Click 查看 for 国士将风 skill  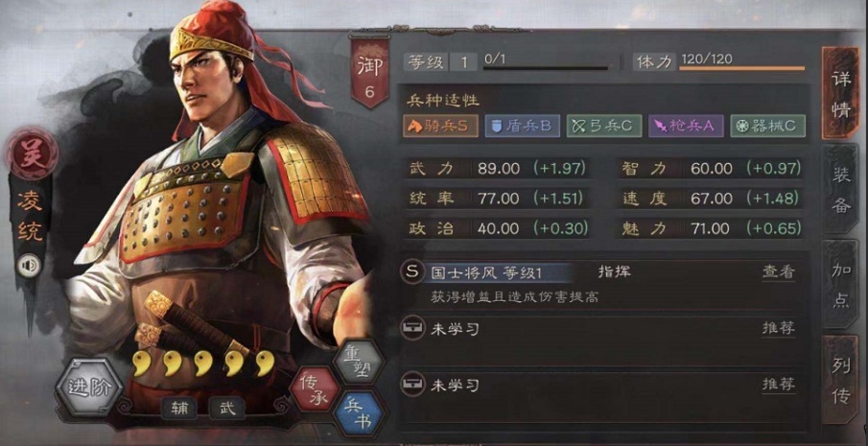(x=778, y=271)
